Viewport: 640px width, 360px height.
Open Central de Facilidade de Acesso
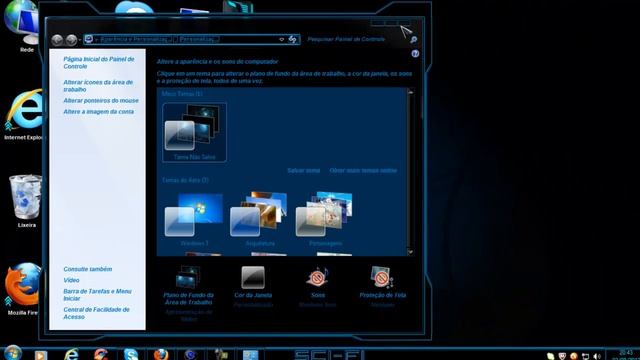pos(96,313)
